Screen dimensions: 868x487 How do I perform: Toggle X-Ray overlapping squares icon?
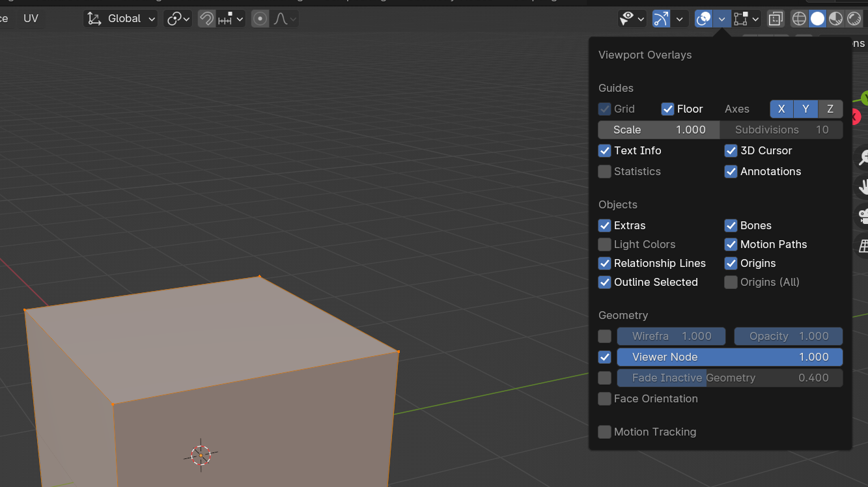[x=776, y=19]
